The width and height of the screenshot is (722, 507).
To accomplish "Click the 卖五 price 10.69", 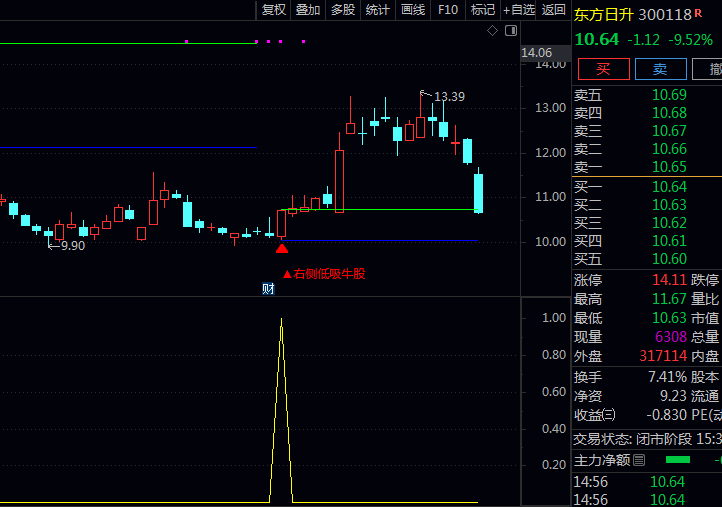I will [x=669, y=95].
